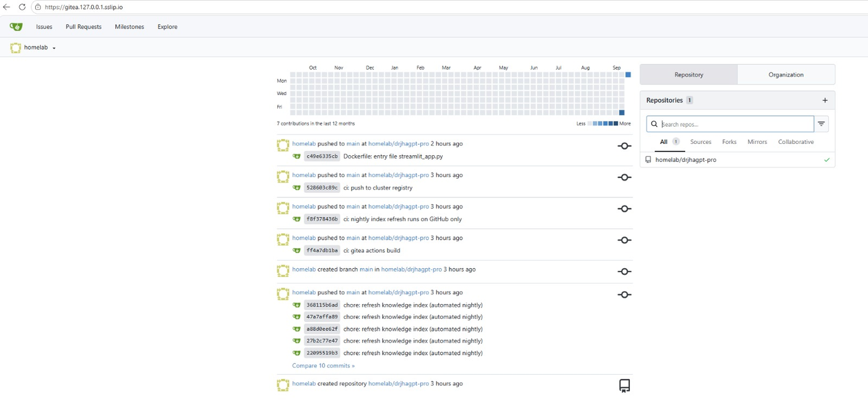Select the Sources filter tab
This screenshot has width=868, height=417.
pos(701,142)
